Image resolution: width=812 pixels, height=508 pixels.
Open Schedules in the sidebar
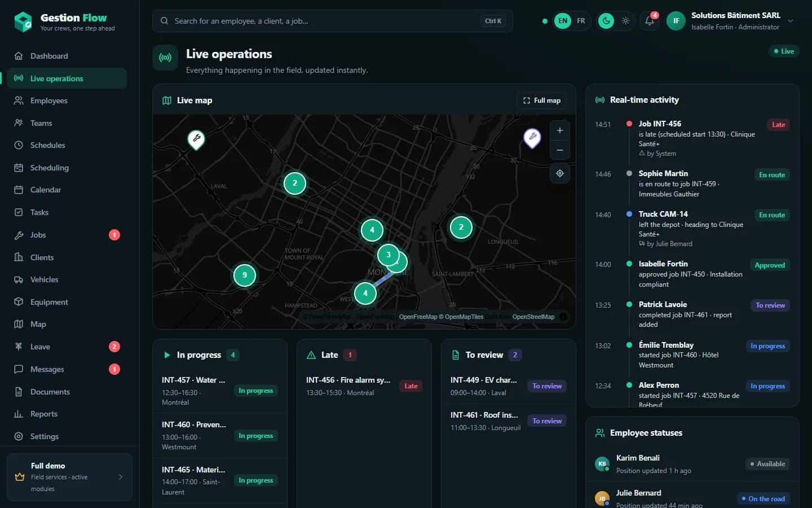pyautogui.click(x=67, y=145)
